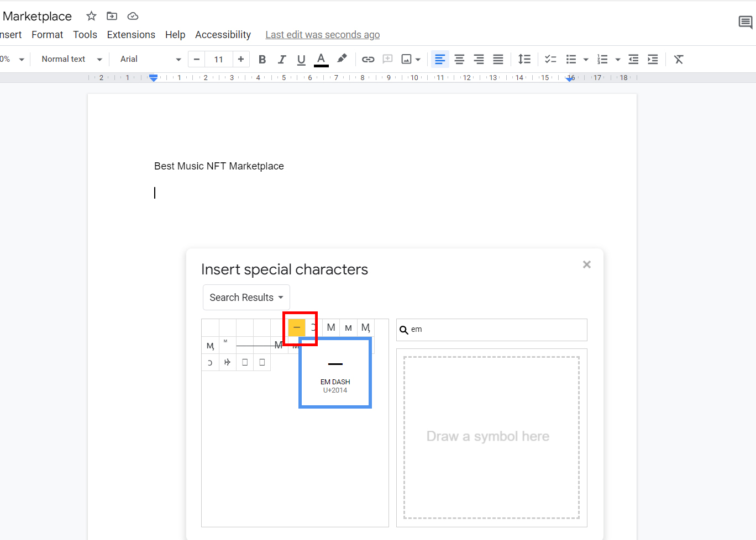
Task: Select the highlight color tool
Action: click(x=342, y=59)
